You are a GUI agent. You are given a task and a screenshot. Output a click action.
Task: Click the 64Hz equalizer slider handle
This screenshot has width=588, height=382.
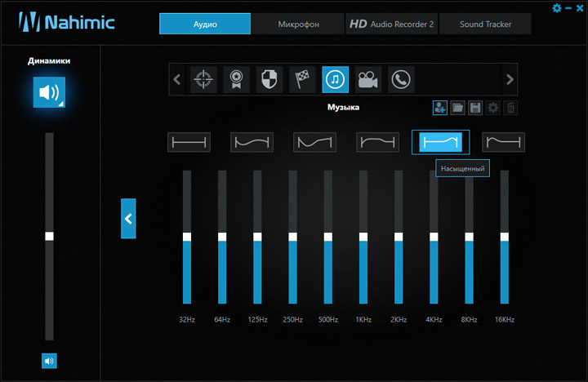(x=222, y=237)
